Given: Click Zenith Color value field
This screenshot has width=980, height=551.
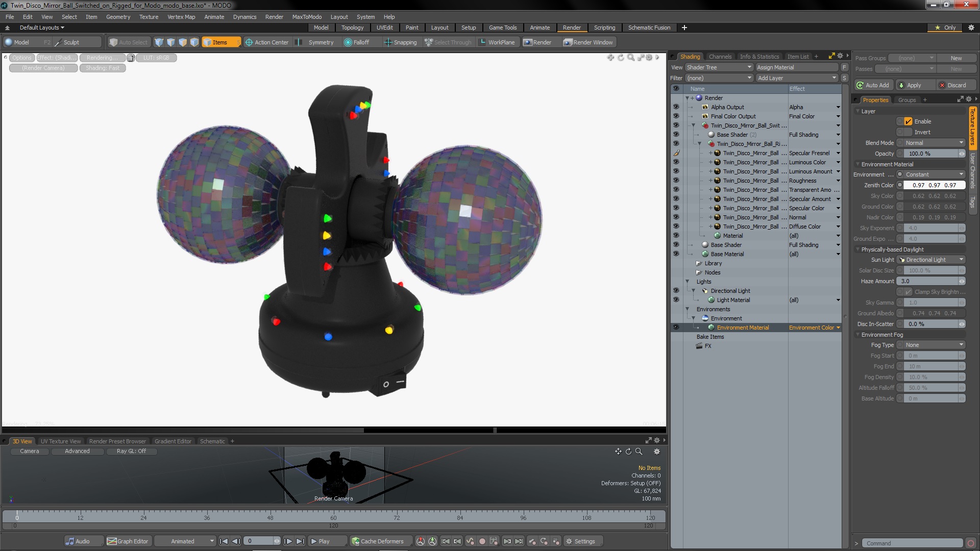Looking at the screenshot, I should pos(934,185).
